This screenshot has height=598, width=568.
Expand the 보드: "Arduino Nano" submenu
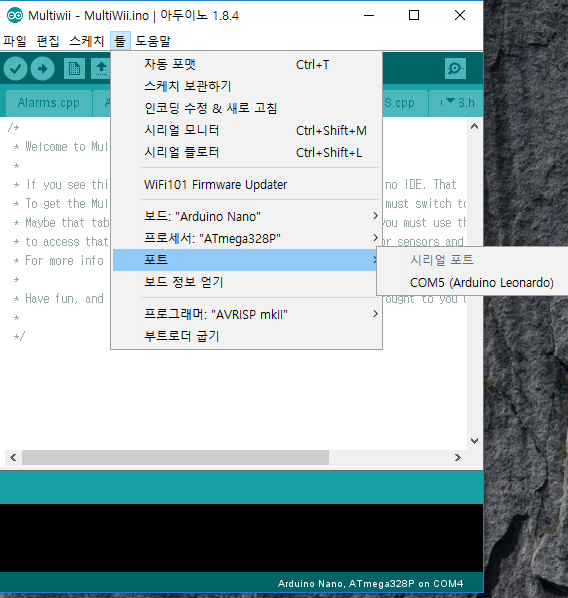click(246, 216)
